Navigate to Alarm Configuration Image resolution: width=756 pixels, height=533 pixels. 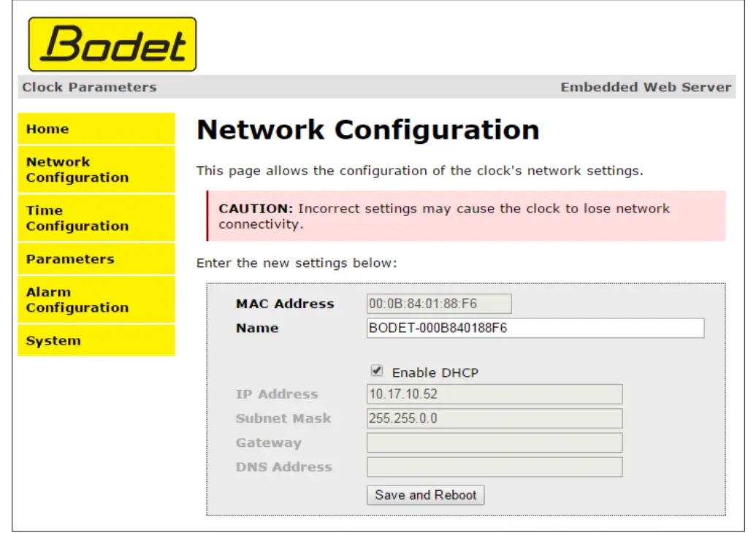pyautogui.click(x=96, y=300)
